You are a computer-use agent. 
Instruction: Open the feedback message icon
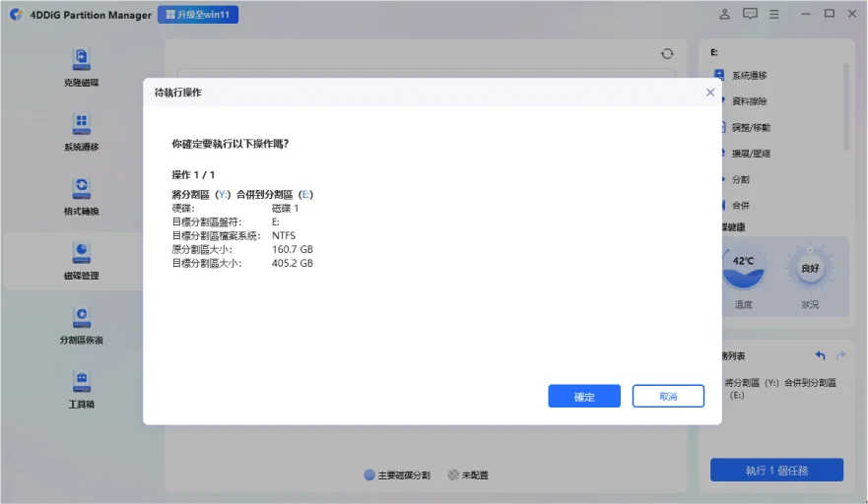750,14
